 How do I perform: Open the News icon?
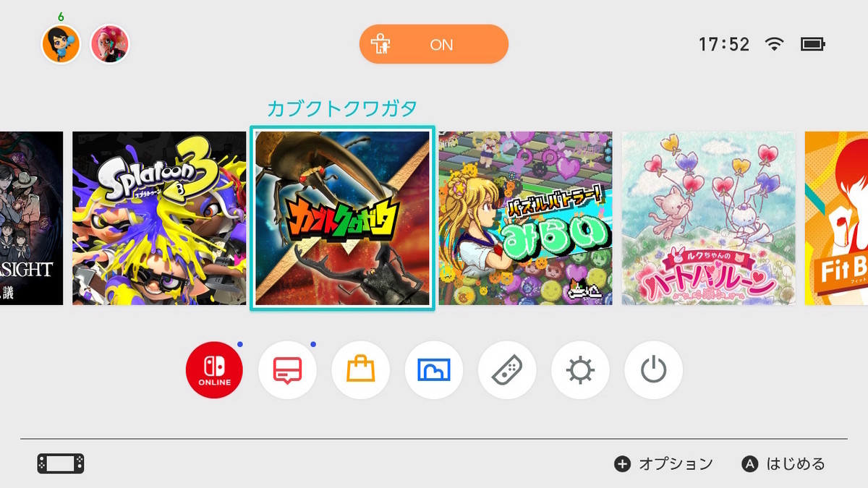(x=287, y=370)
